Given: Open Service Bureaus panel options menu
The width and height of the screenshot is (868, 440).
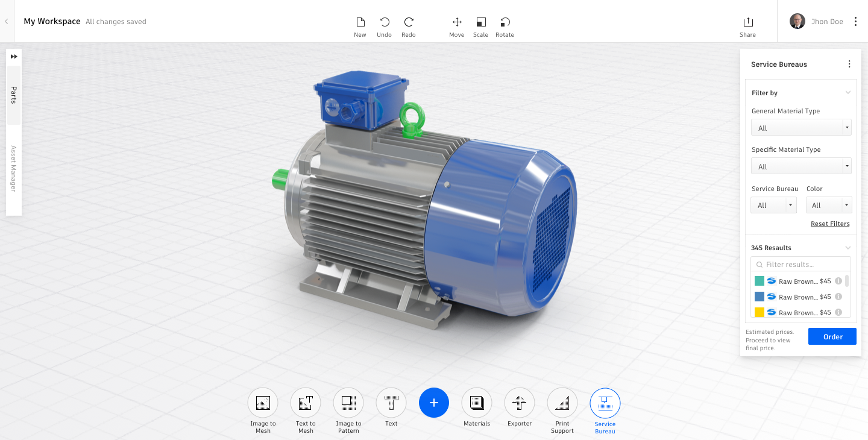Looking at the screenshot, I should tap(849, 64).
